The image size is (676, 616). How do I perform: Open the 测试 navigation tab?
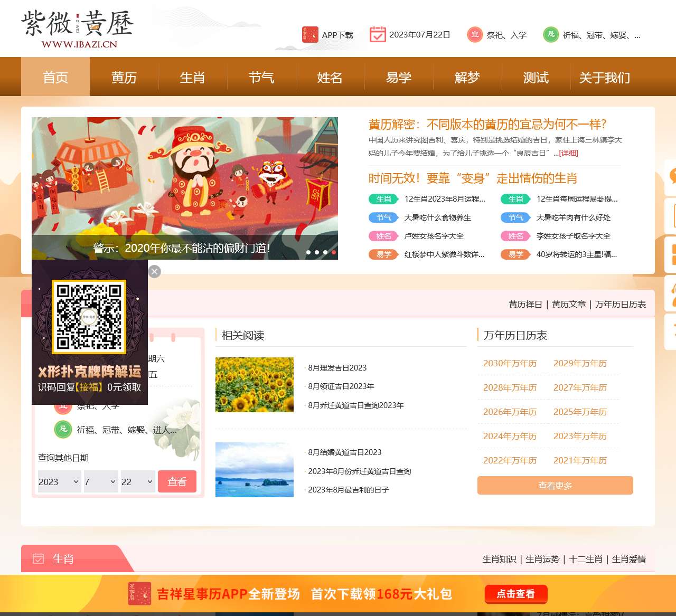coord(536,77)
